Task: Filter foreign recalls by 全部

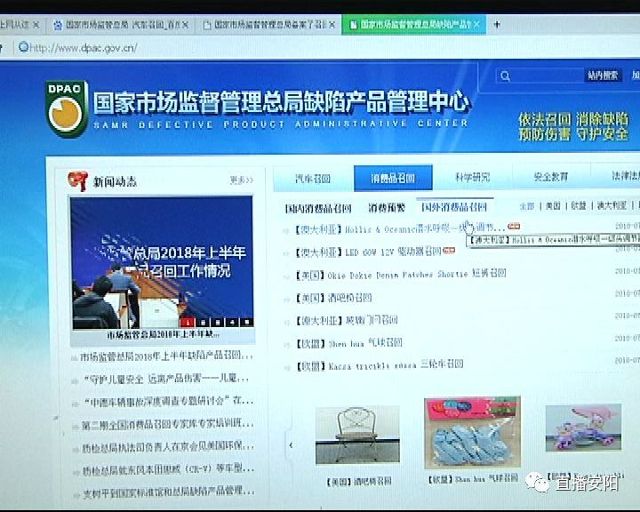Action: [527, 206]
